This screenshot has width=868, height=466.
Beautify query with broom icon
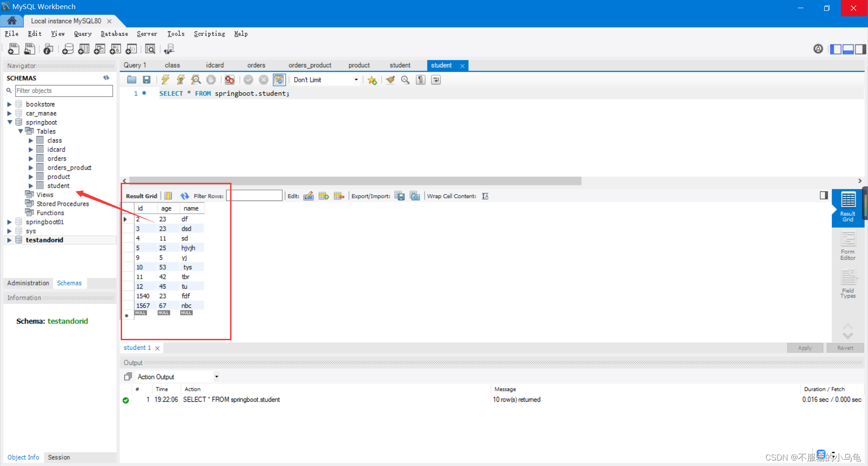(390, 80)
